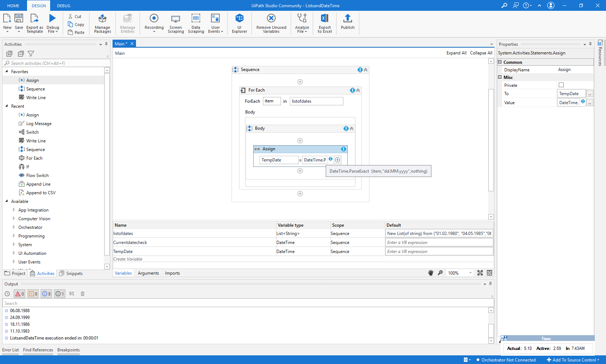Tick the Private checkbox in Properties
Viewport: 606px width, 364px height.
pos(561,85)
